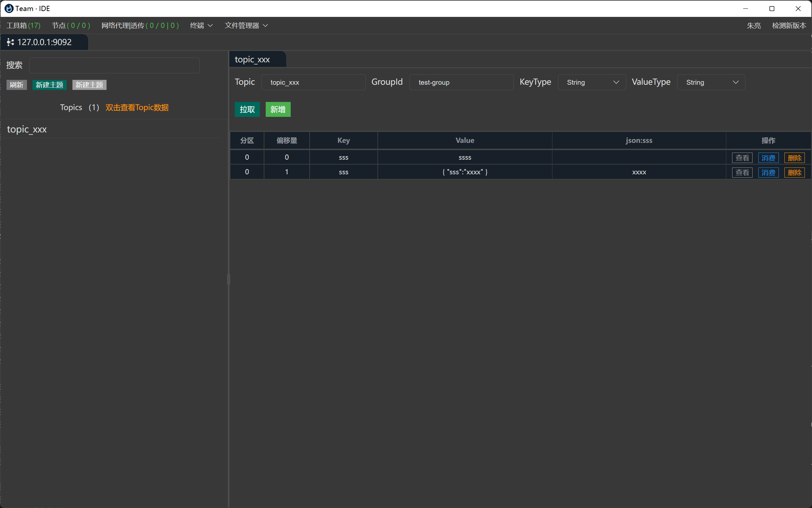Open the 网络代理|透传 menu
This screenshot has width=812, height=508.
140,26
